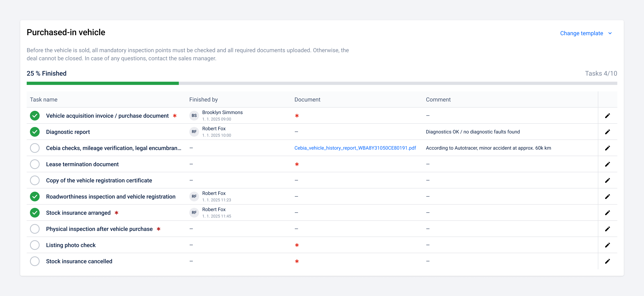
Task: Click pencil icon for Listing photo check
Action: point(608,245)
